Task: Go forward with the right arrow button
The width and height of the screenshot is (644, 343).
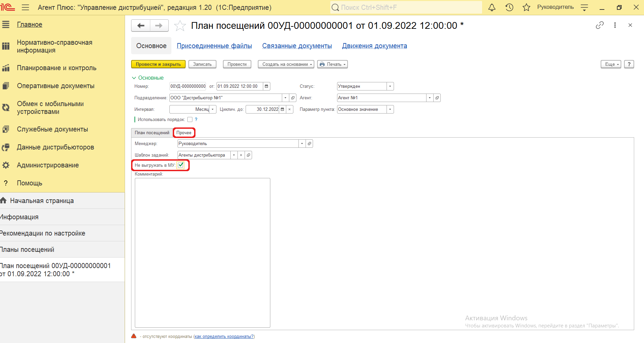Action: tap(159, 25)
